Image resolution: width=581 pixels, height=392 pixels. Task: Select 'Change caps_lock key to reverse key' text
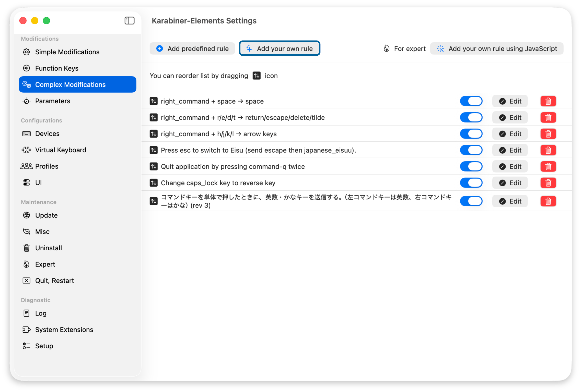[x=218, y=183]
